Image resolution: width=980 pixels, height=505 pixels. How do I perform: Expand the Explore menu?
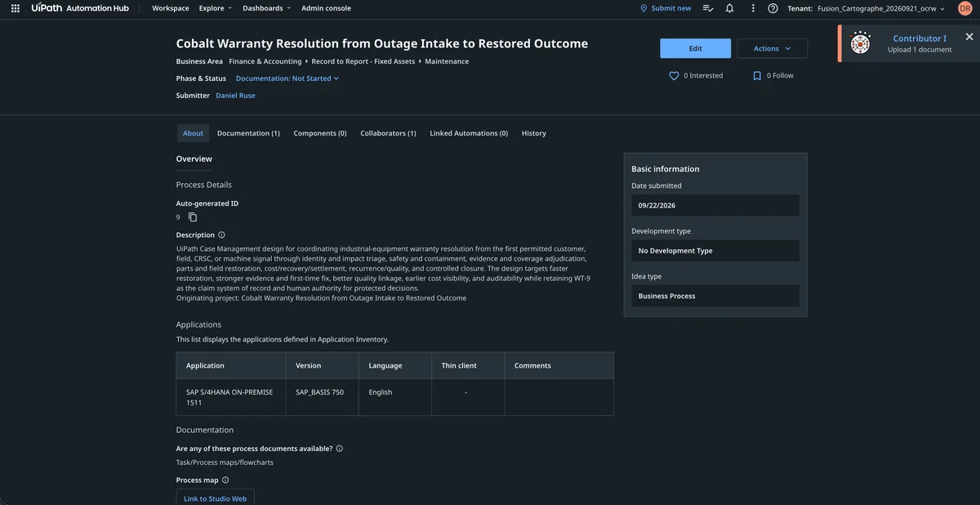coord(216,8)
